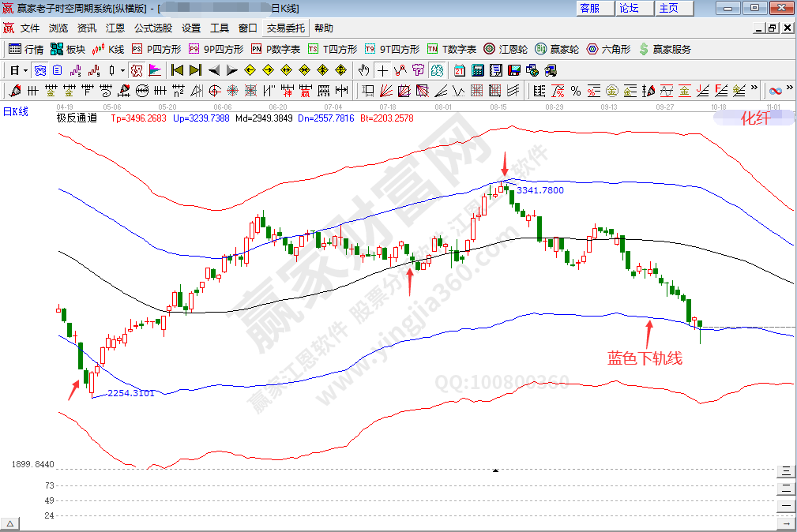Viewport: 797px width, 532px height.
Task: Click the calendar date icon
Action: (x=459, y=69)
